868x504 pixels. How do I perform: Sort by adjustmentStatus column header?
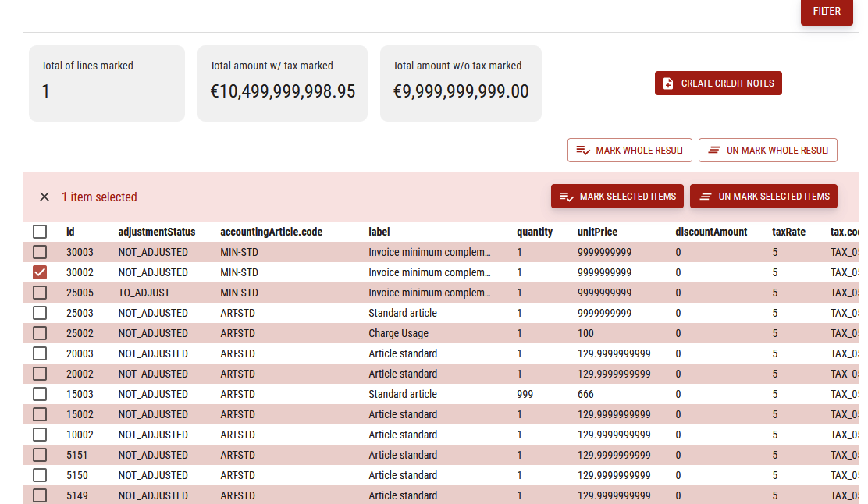[156, 232]
